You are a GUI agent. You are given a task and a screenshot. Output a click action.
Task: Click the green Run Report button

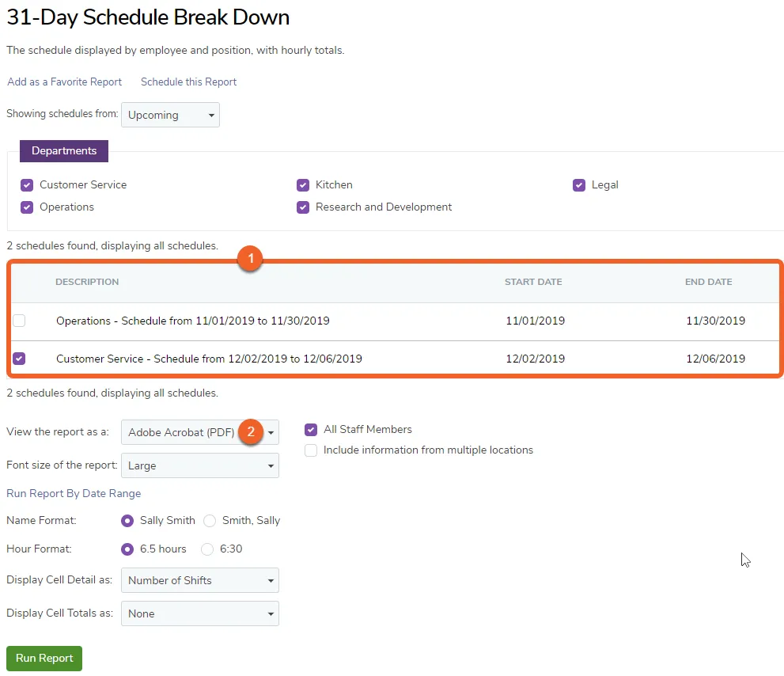click(x=44, y=658)
